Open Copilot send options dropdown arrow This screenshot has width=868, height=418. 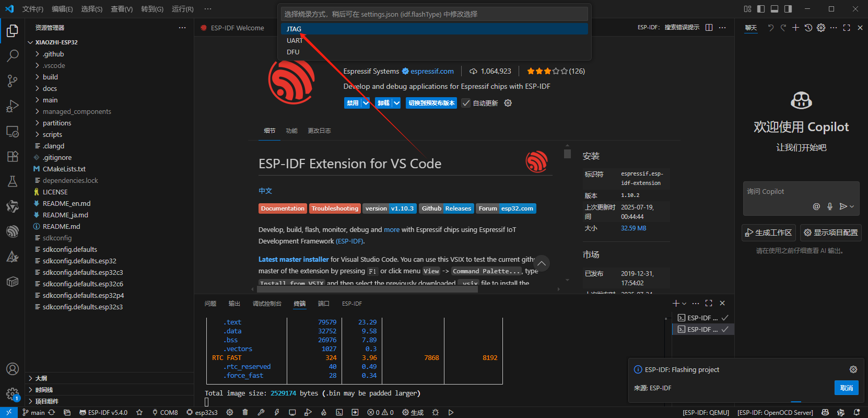pyautogui.click(x=852, y=206)
